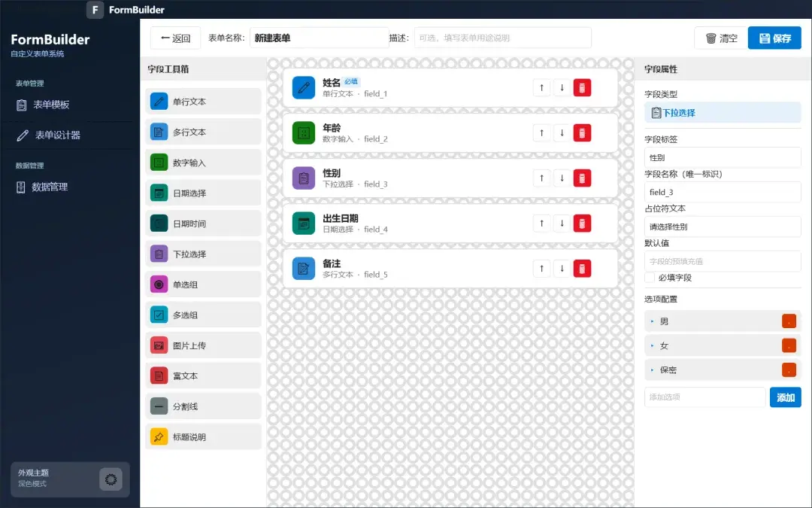Move the 出生日期 field down
Viewport: 812px width, 508px height.
(x=562, y=223)
